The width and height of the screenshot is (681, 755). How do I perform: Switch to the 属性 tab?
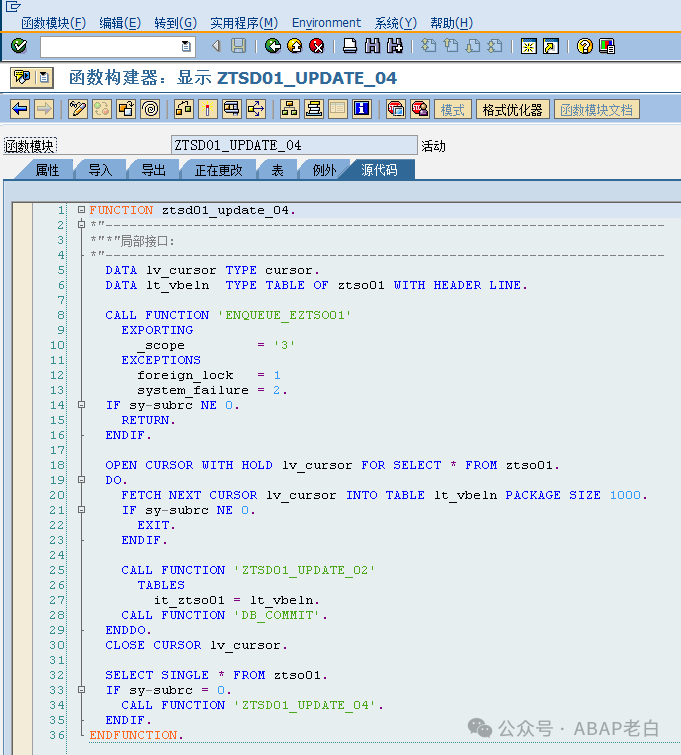click(x=47, y=170)
